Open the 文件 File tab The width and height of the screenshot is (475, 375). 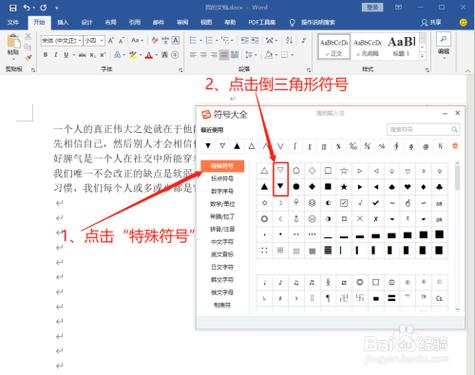click(13, 22)
